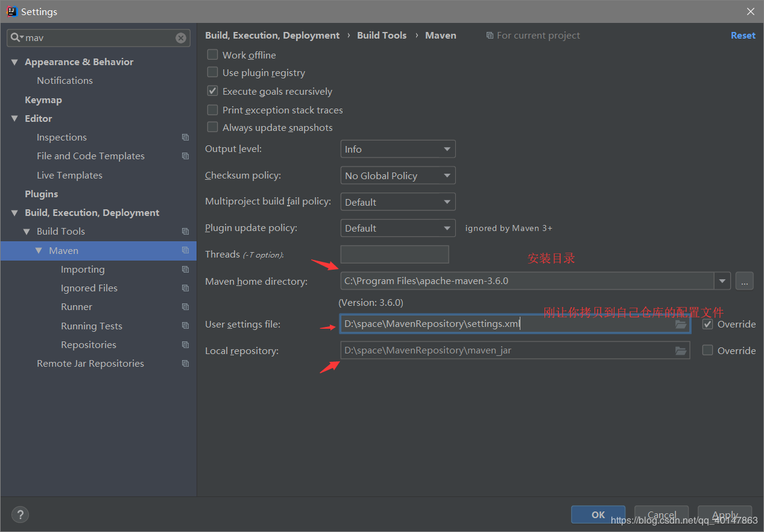Click the project-level icon beside Maven
764x532 pixels.
tap(185, 250)
